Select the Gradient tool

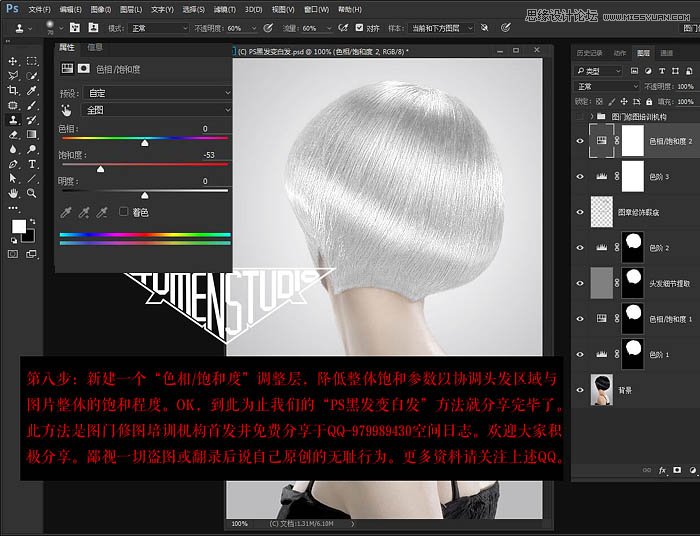(x=31, y=134)
